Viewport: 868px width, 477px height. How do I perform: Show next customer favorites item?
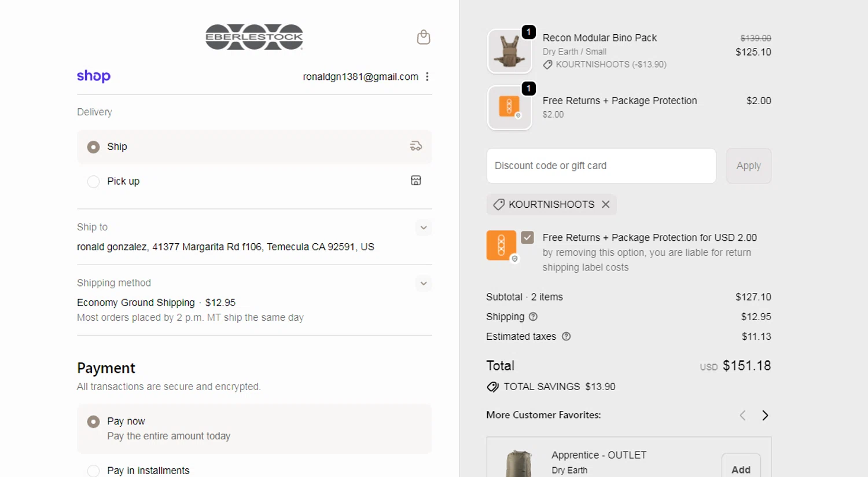pos(765,415)
